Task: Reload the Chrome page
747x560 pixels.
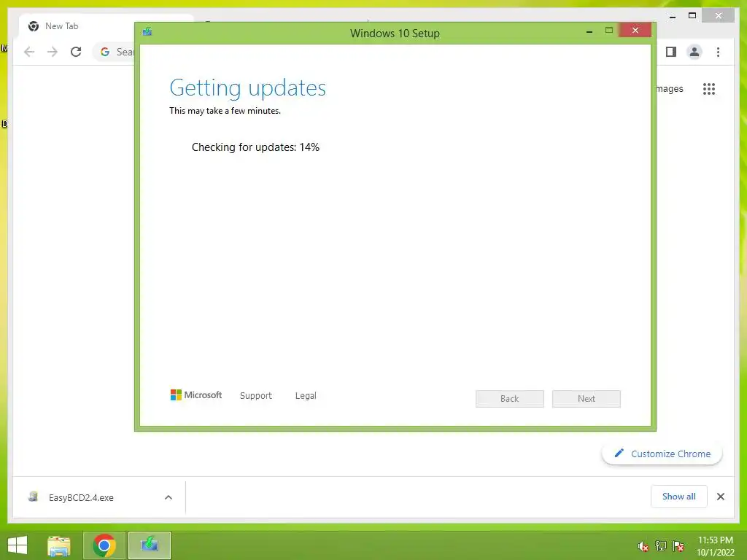Action: tap(76, 52)
